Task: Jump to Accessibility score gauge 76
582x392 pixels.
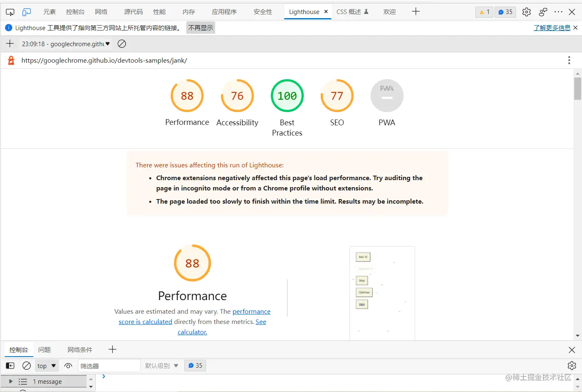Action: (237, 103)
